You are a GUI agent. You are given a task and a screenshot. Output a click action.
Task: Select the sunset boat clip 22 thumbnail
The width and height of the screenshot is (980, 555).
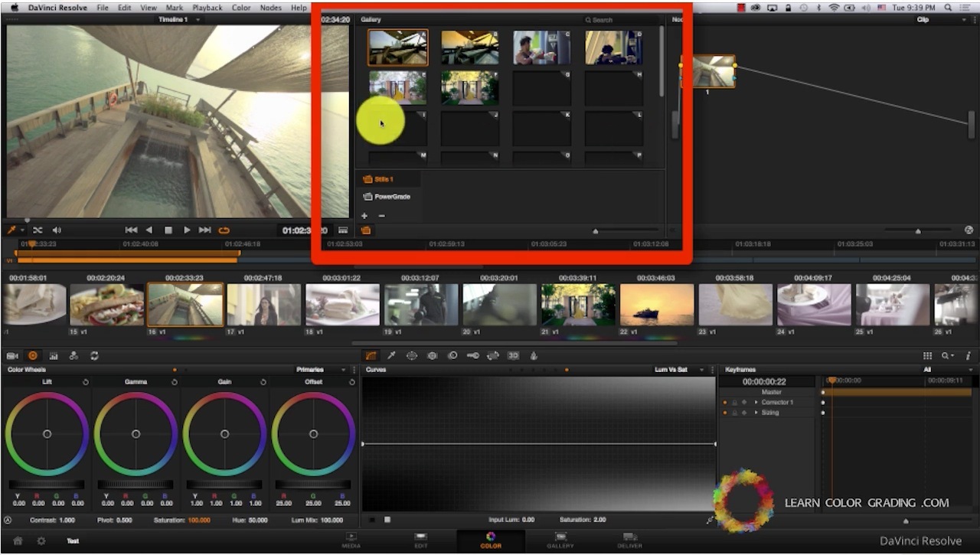pyautogui.click(x=656, y=305)
